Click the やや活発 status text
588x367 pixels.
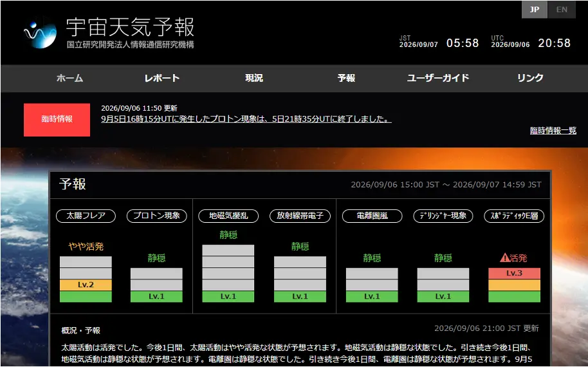[86, 247]
